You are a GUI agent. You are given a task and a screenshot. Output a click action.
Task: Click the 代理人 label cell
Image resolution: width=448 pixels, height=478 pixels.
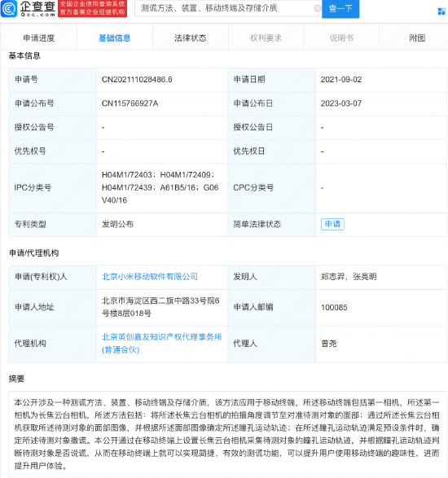271,344
